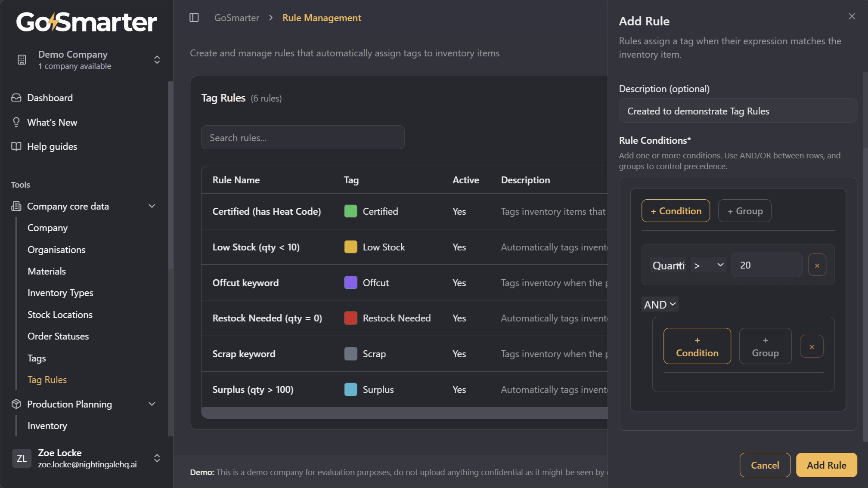Toggle the sidebar panel icon
The image size is (868, 488).
pos(194,18)
